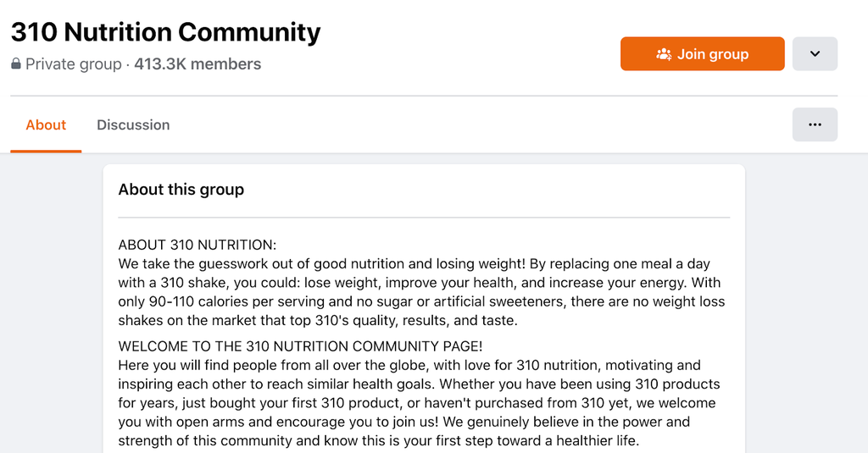Click the Private group label
Viewport: 868px width, 453px height.
pos(74,64)
